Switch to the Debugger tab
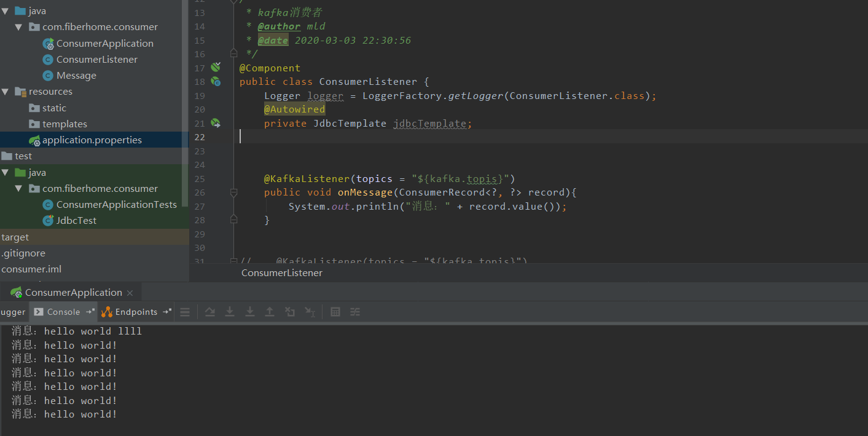Viewport: 868px width, 436px height. [x=13, y=312]
